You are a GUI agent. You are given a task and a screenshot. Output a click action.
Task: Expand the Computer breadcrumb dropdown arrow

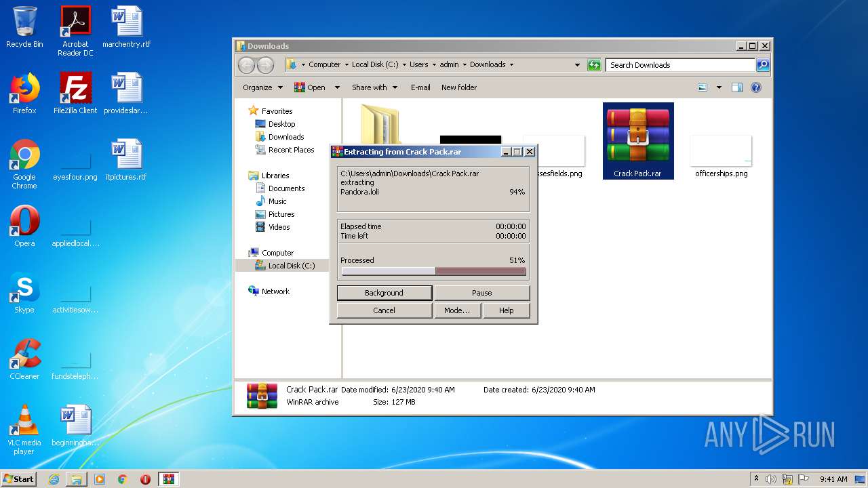(346, 65)
